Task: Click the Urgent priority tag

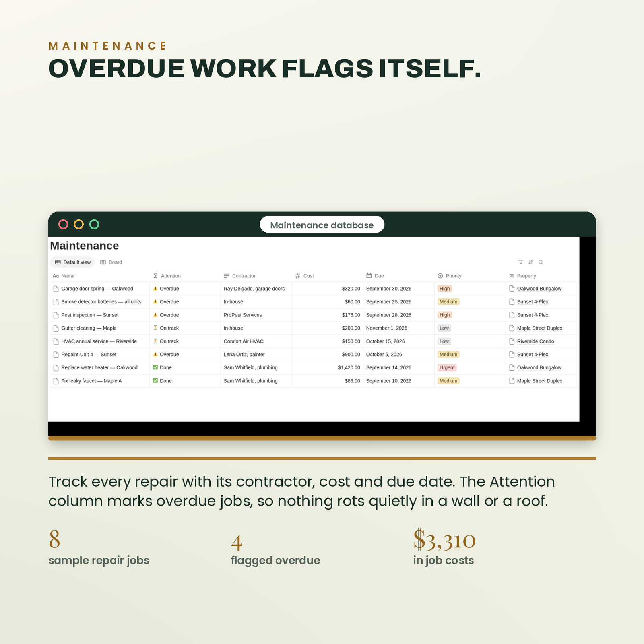Action: pos(447,368)
